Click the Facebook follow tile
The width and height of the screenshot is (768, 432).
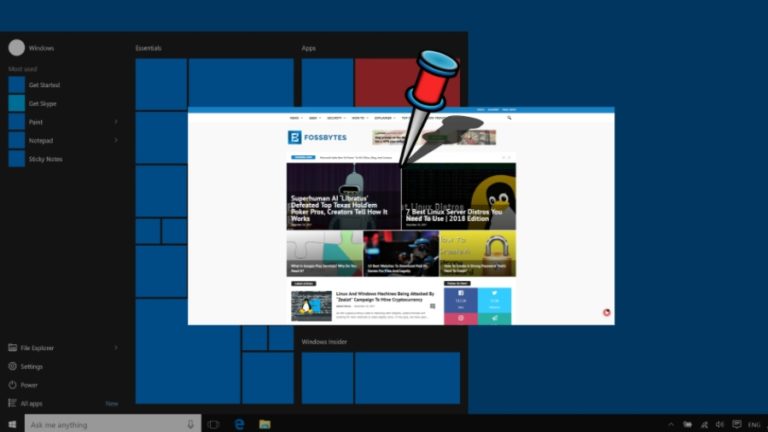460,300
